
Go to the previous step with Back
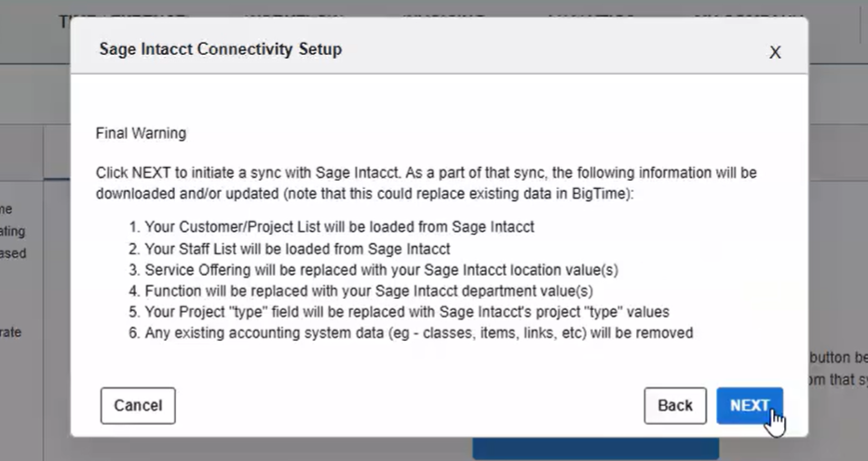pyautogui.click(x=675, y=405)
